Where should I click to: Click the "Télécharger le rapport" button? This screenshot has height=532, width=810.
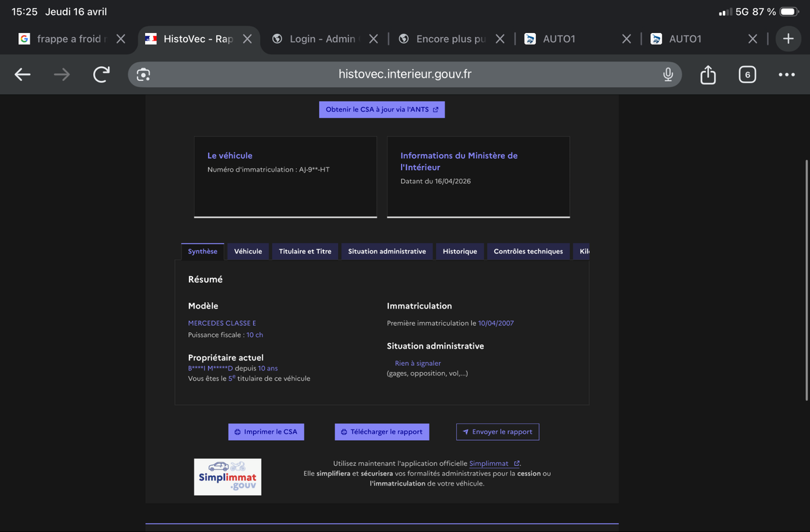pyautogui.click(x=382, y=432)
